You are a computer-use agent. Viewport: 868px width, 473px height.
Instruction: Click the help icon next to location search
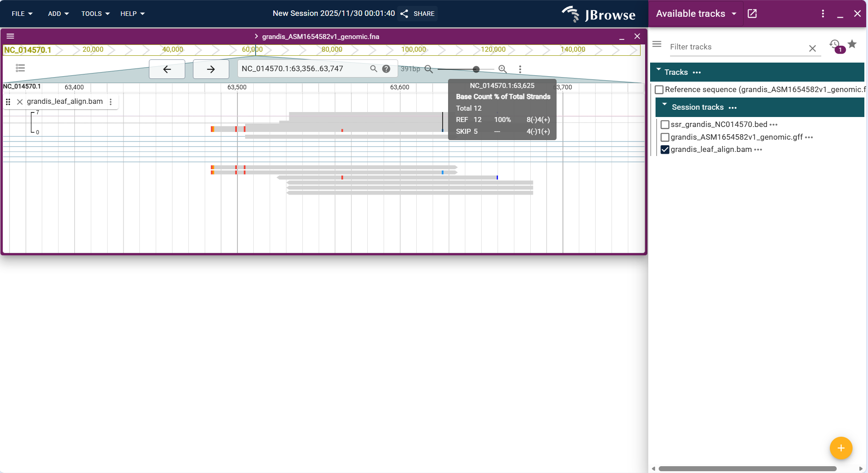coord(386,69)
